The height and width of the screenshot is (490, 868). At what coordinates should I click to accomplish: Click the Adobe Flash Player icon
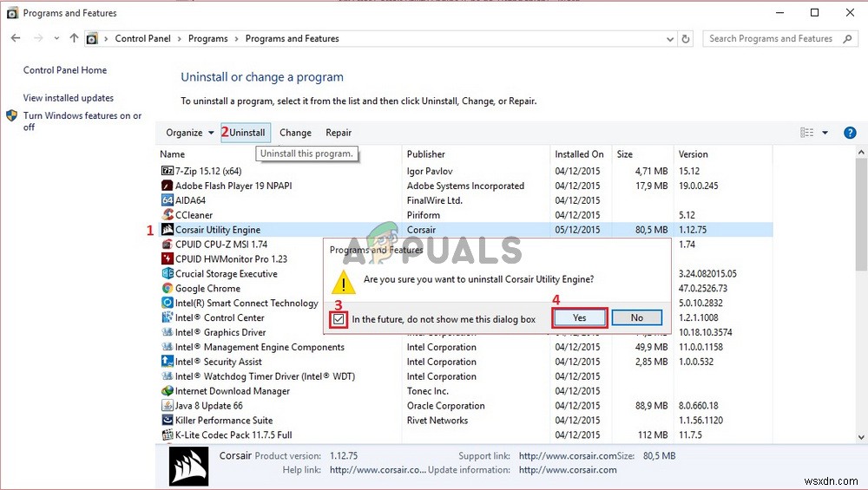(x=168, y=186)
